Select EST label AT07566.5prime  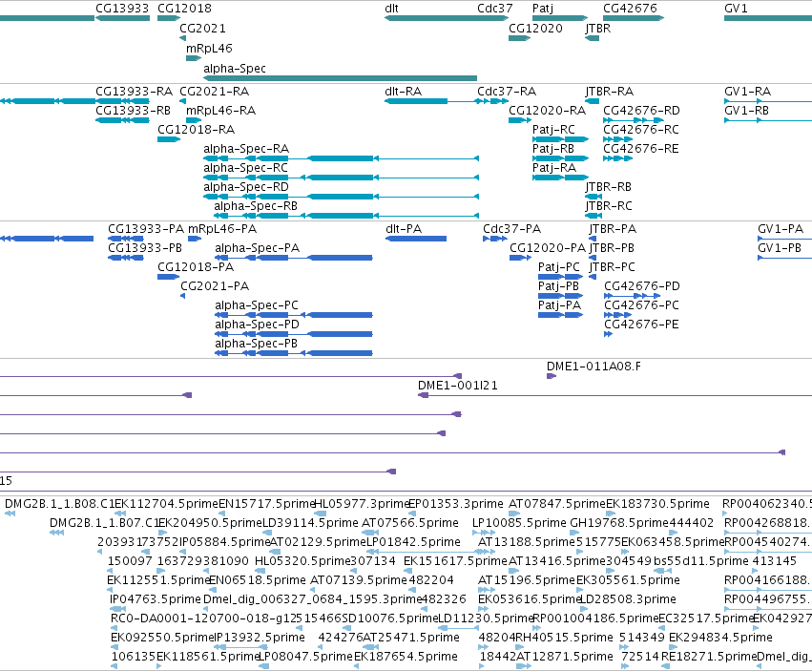pyautogui.click(x=410, y=523)
